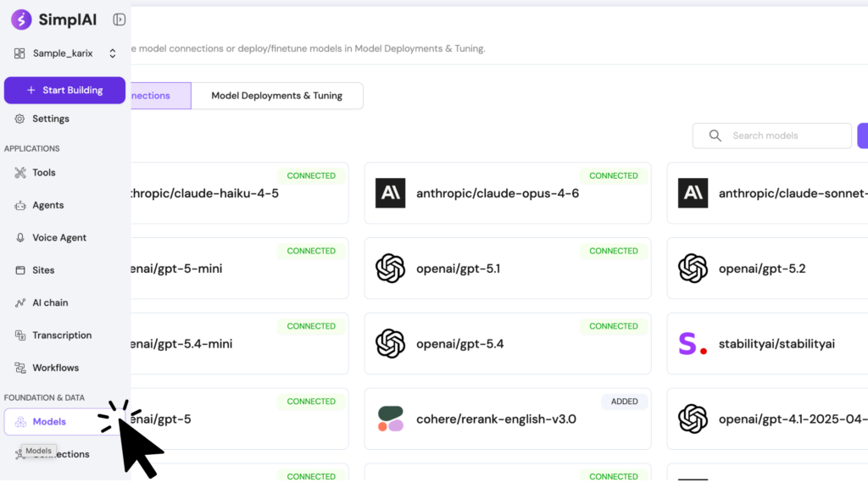Click the Sites window icon
This screenshot has height=488, width=868.
point(20,270)
